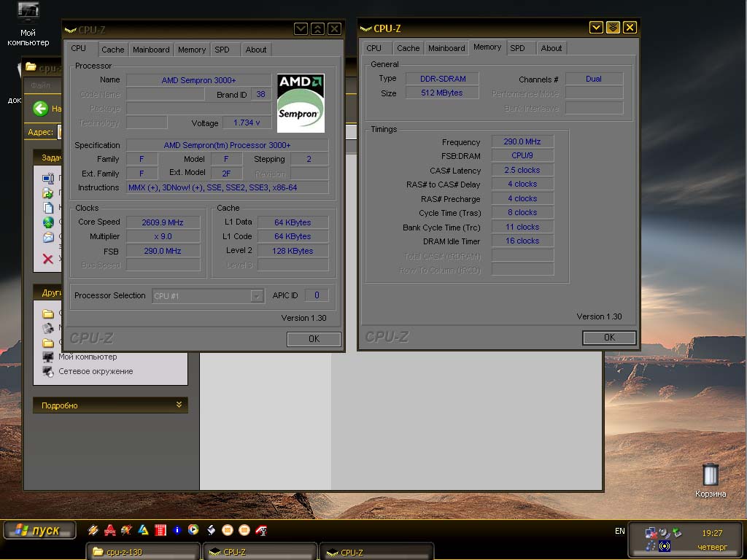Click the Channels # value Dual
This screenshot has width=747, height=560.
coord(594,79)
